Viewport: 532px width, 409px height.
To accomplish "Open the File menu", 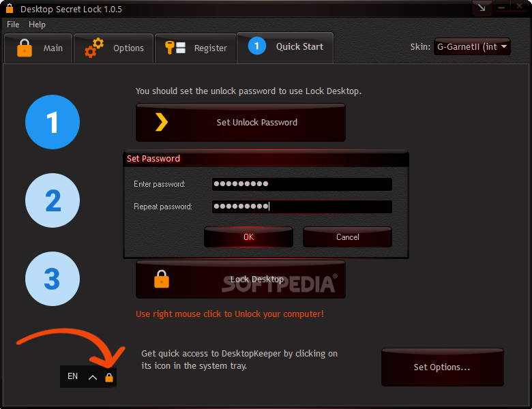I will pyautogui.click(x=13, y=25).
